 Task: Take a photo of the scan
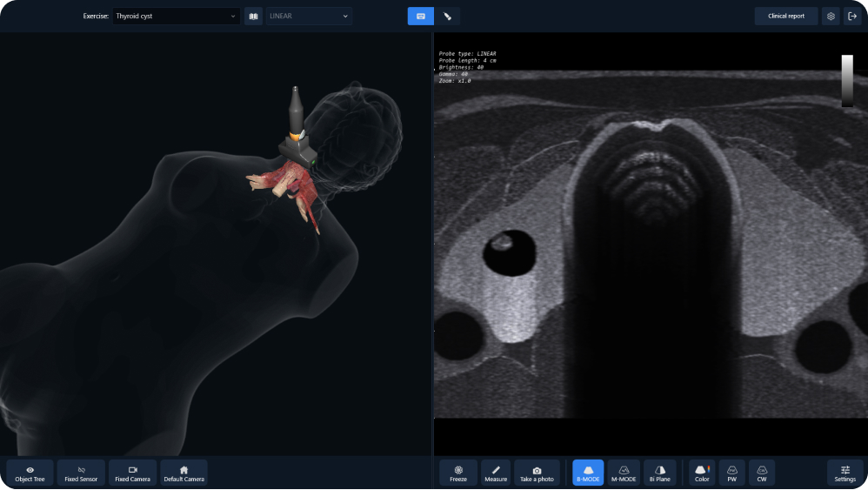click(x=537, y=473)
